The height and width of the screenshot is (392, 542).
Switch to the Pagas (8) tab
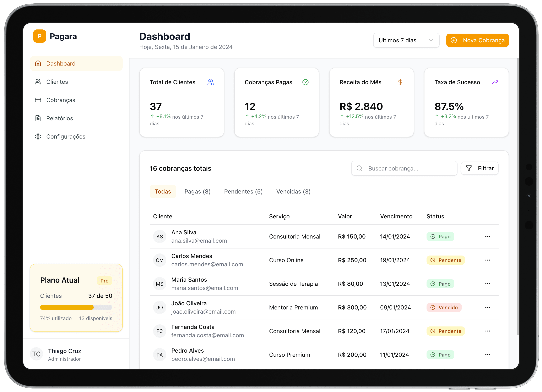click(x=197, y=191)
